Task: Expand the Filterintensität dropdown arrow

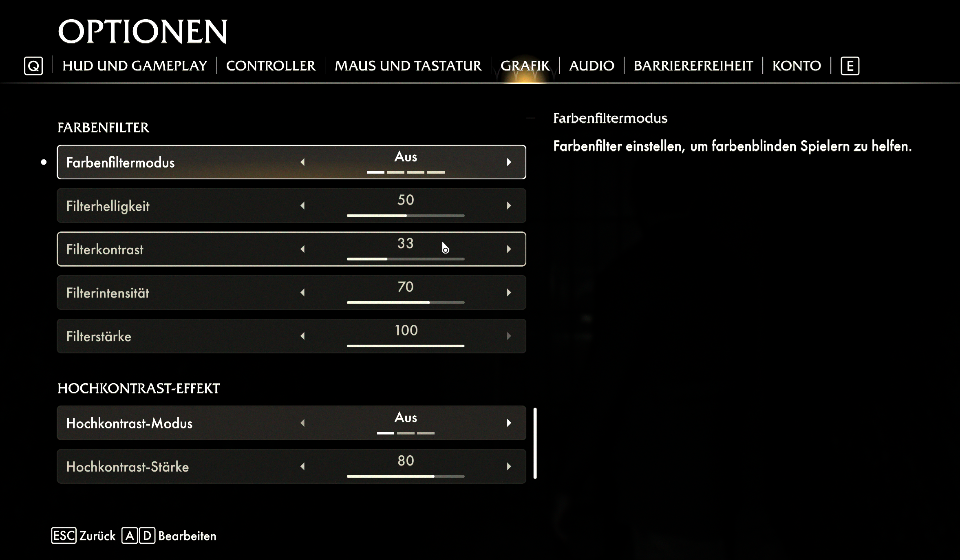Action: click(509, 293)
